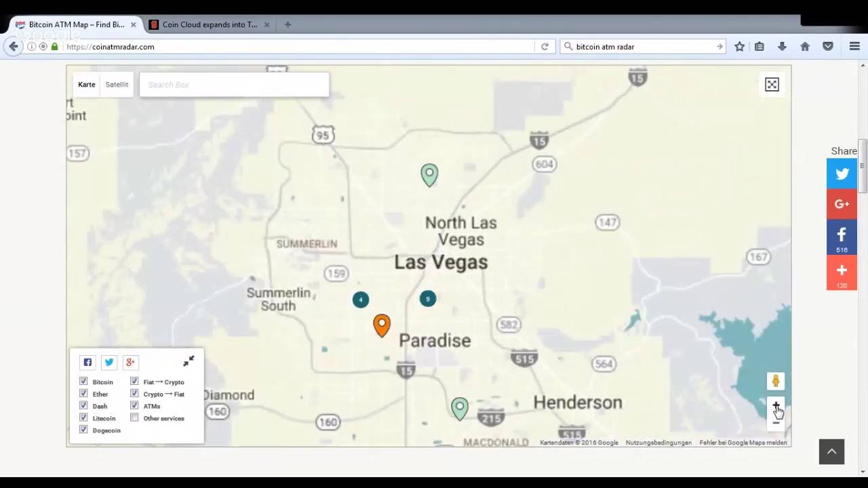Open the cluster marker labeled 4
This screenshot has width=868, height=488.
tap(361, 299)
